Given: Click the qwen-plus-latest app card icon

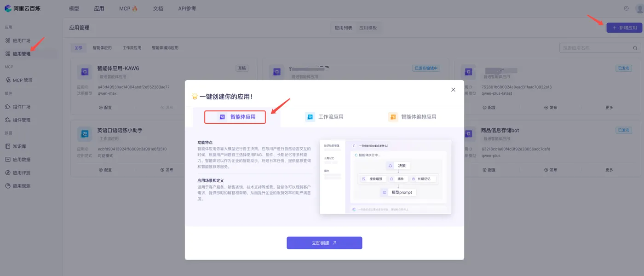Looking at the screenshot, I should [x=468, y=72].
